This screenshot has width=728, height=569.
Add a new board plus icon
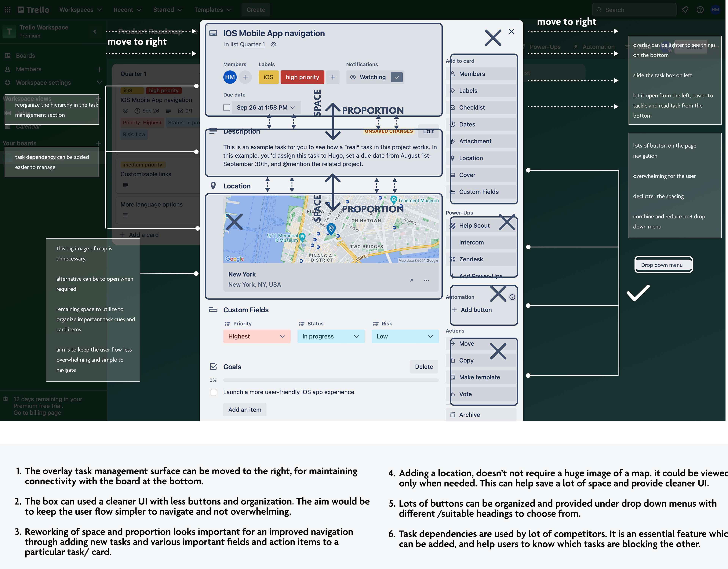[x=98, y=143]
